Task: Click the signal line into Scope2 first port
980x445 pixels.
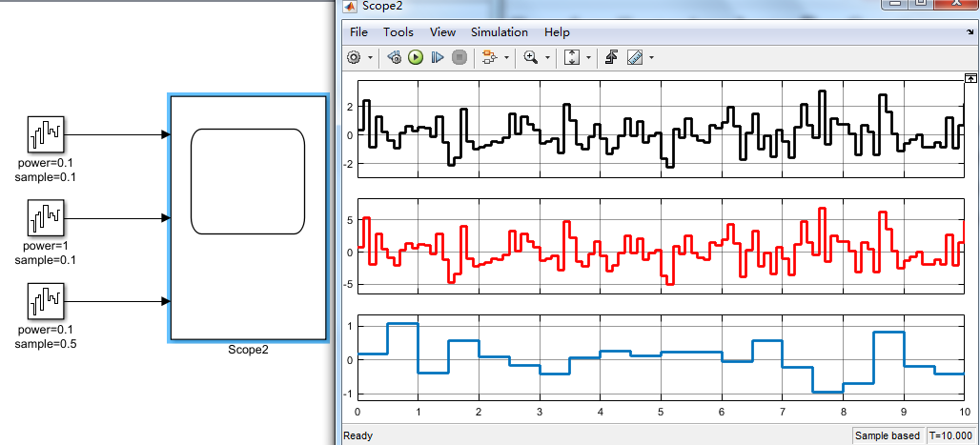Action: pos(117,134)
